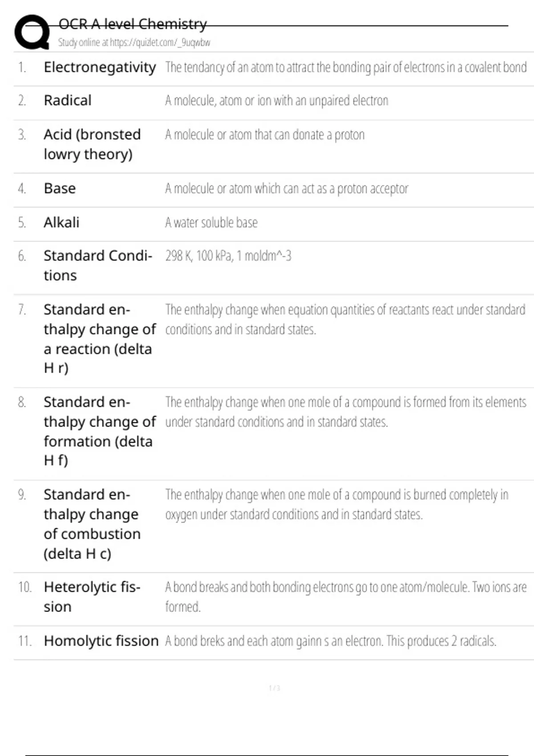Click the Quizlet Q logo icon
The image size is (534, 756).
pyautogui.click(x=32, y=32)
